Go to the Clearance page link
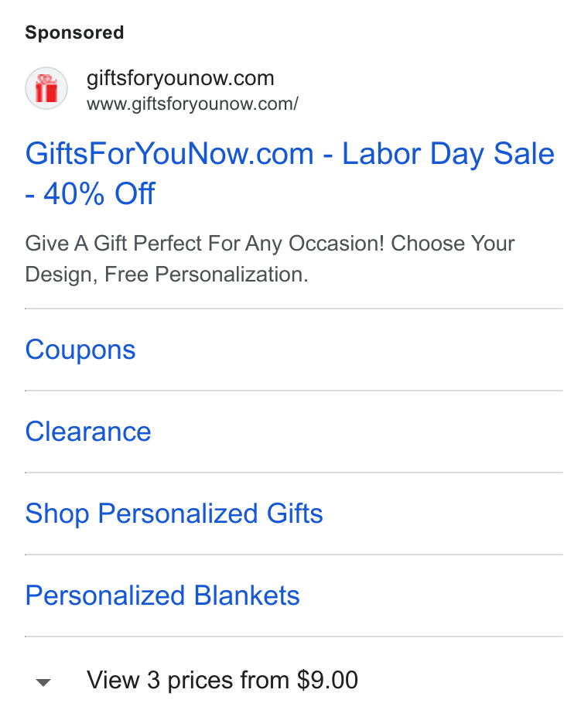The width and height of the screenshot is (588, 727). click(x=88, y=432)
